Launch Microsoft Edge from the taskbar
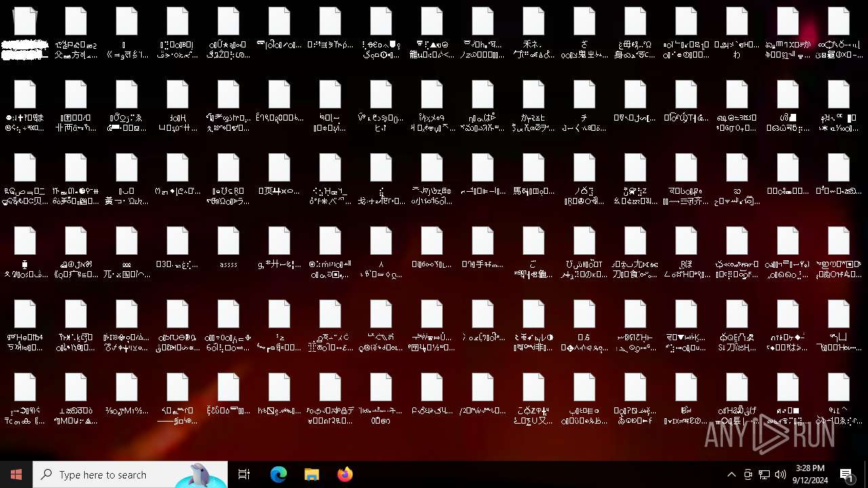 [x=279, y=474]
